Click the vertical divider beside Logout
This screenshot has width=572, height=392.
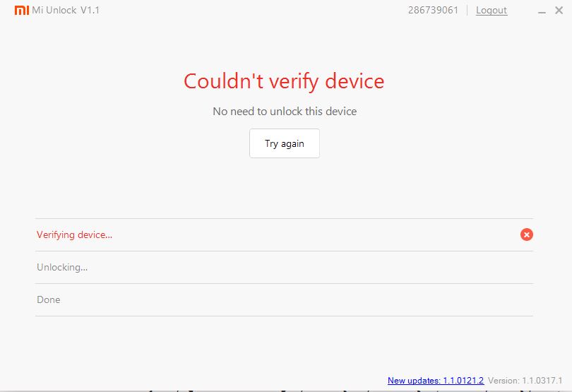(467, 11)
